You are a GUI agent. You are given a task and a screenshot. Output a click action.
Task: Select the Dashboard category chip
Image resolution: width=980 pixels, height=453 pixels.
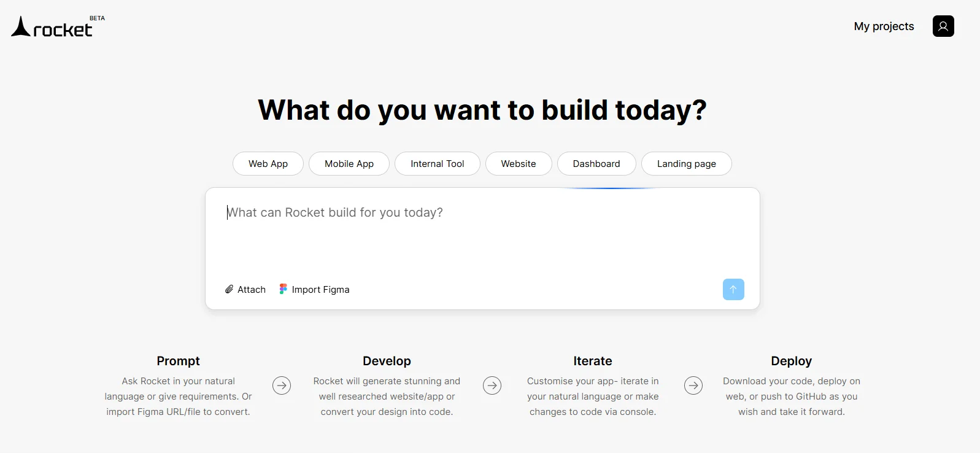pyautogui.click(x=596, y=163)
